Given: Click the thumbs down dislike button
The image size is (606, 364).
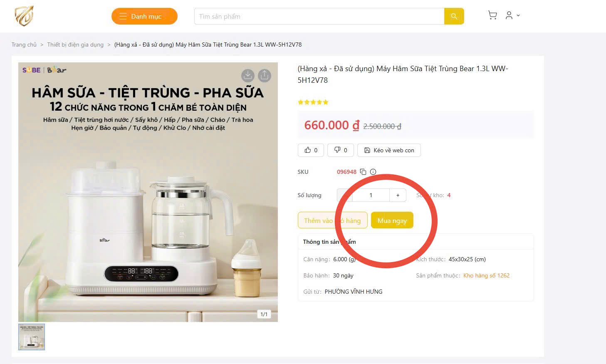Looking at the screenshot, I should click(340, 150).
